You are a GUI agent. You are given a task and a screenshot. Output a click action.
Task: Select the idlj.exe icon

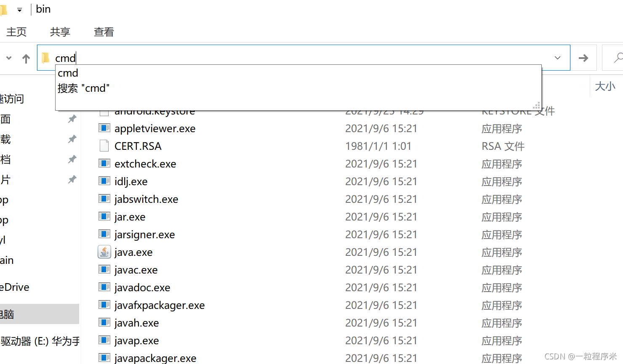click(x=104, y=181)
